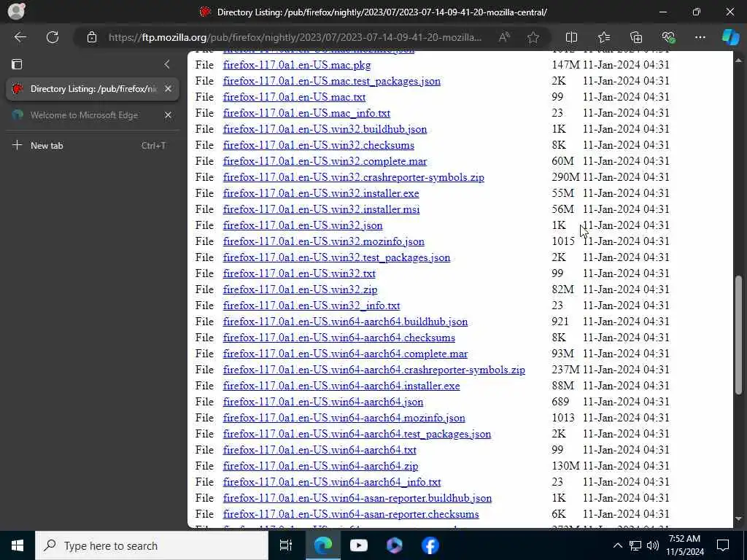Open Task View on taskbar
The height and width of the screenshot is (560, 747).
286,545
